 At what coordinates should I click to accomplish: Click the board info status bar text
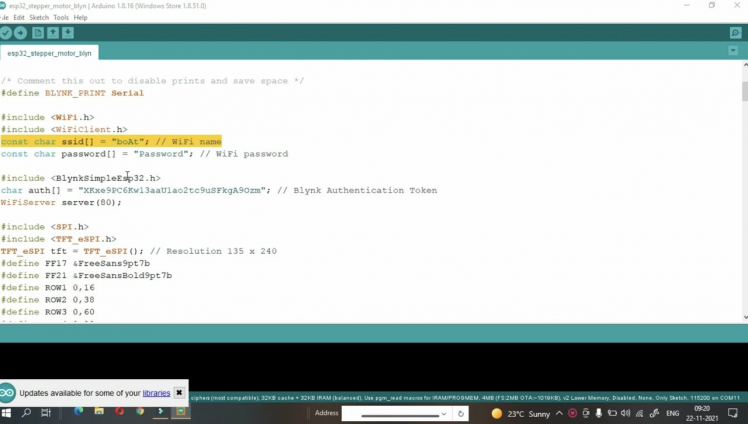click(465, 398)
